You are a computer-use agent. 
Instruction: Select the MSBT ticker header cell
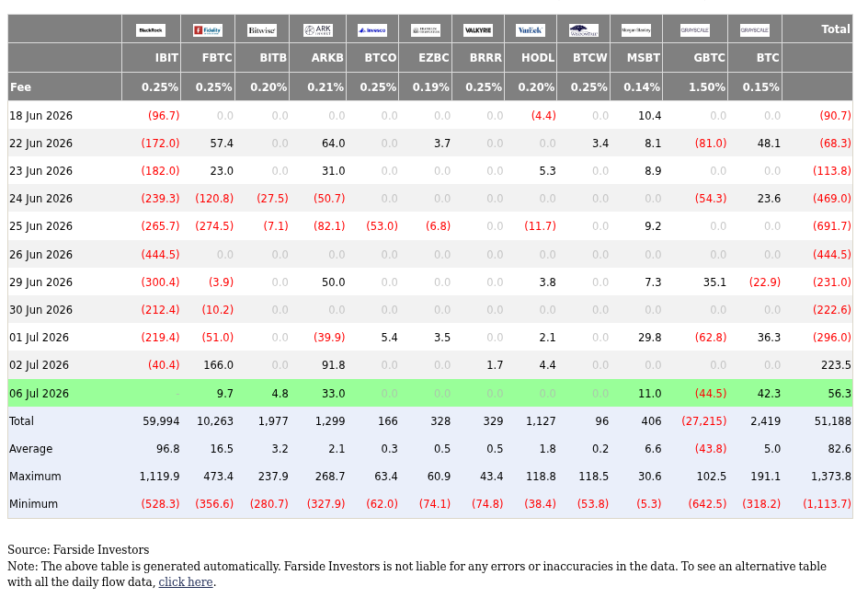point(636,58)
